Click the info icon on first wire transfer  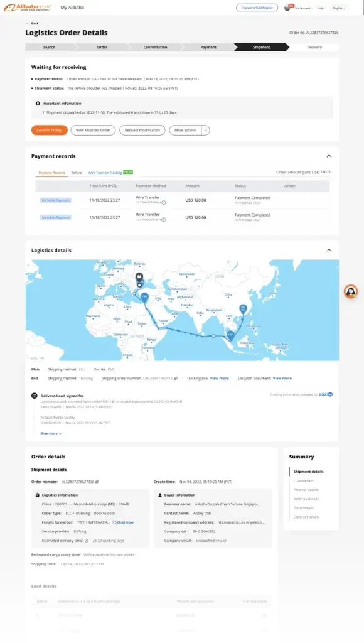[x=164, y=203]
